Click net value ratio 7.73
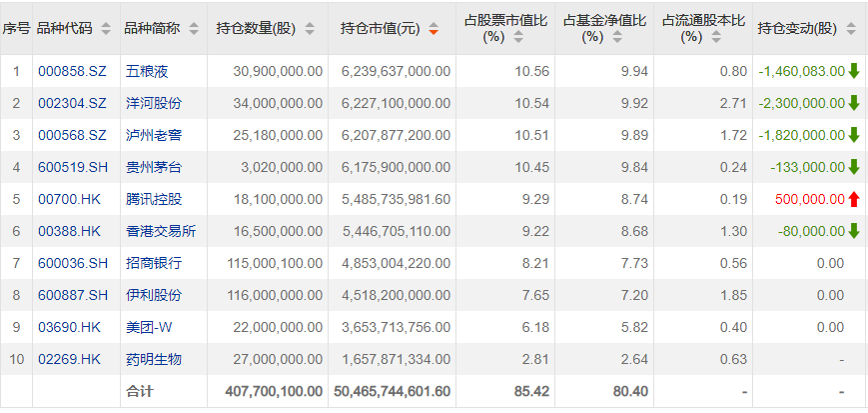Image resolution: width=868 pixels, height=413 pixels. [635, 263]
